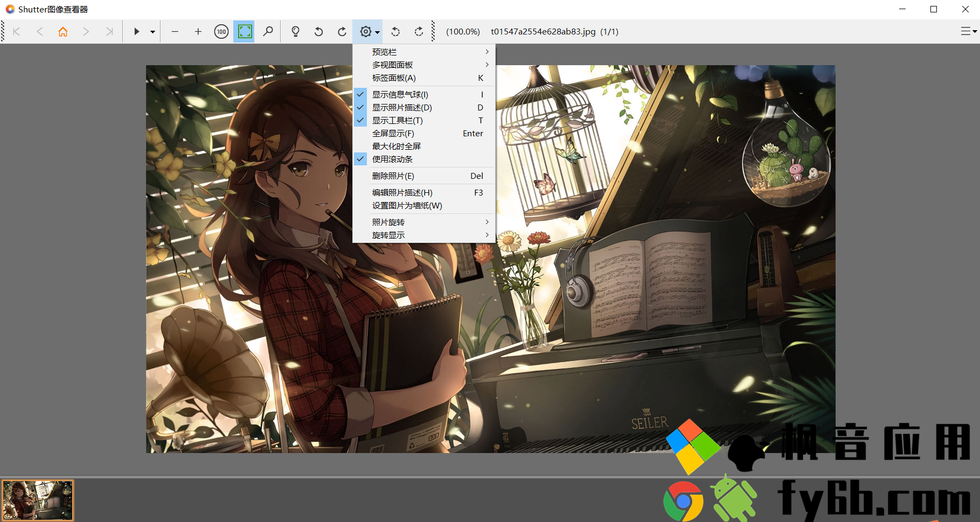Click the 100.0% zoom label
980x522 pixels.
(463, 32)
